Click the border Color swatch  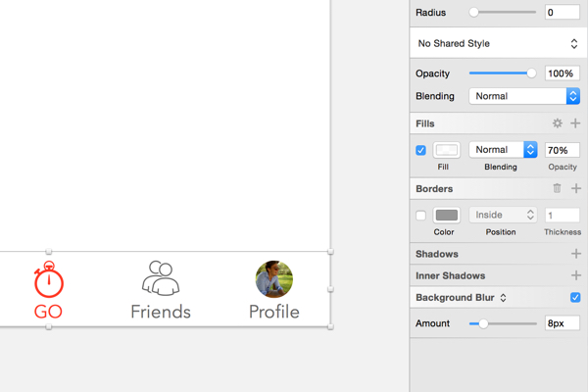click(447, 216)
